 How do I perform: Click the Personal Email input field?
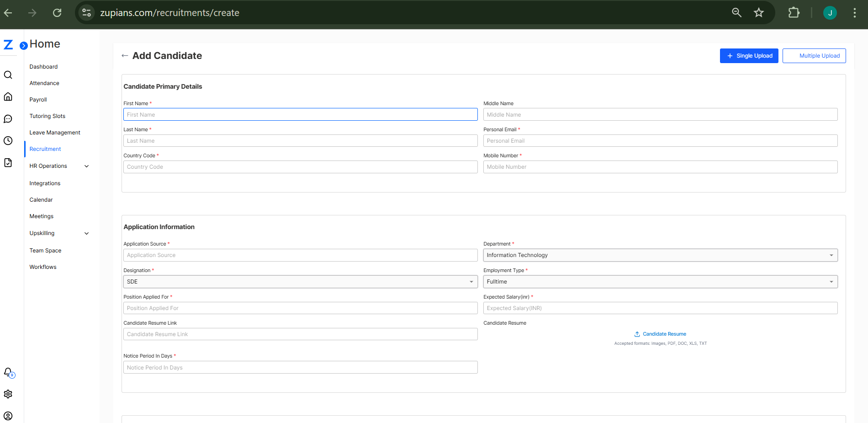tap(660, 141)
